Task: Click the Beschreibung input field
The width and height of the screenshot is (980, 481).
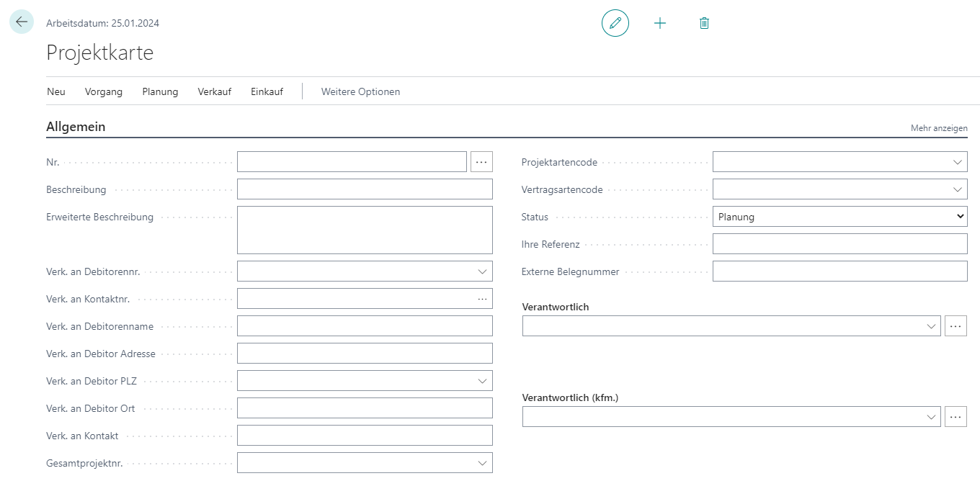Action: (365, 189)
